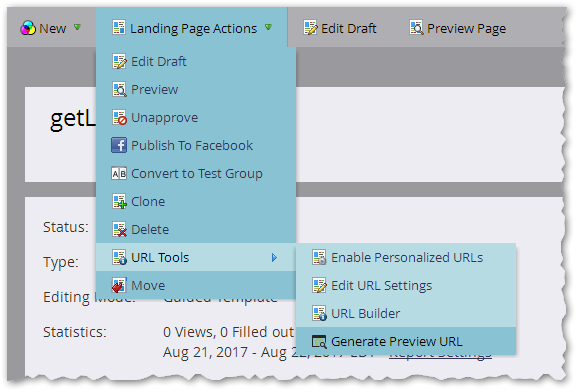The height and width of the screenshot is (392, 578).
Task: Click the Facebook logo icon
Action: click(119, 145)
